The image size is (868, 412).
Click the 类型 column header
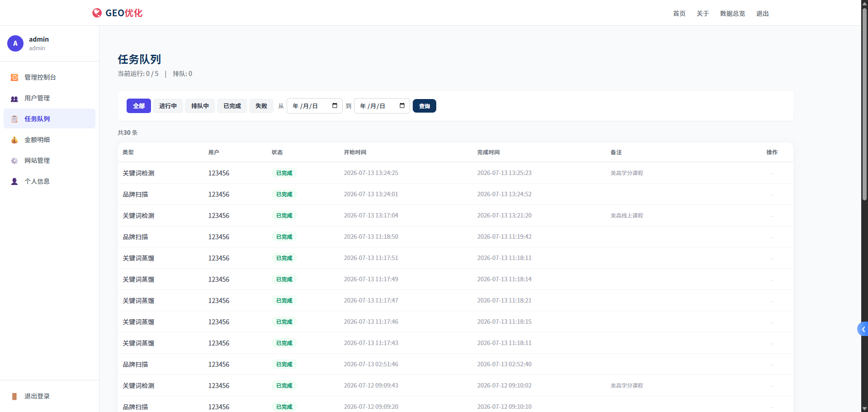[x=128, y=152]
